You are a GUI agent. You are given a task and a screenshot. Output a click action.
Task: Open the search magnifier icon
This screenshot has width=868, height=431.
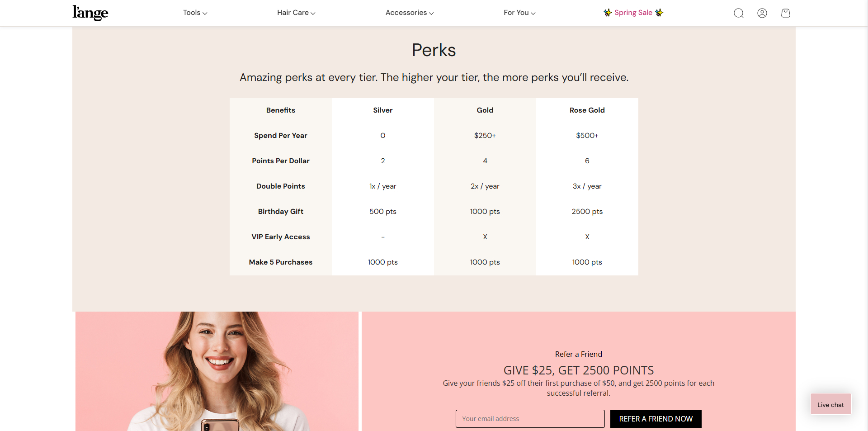click(x=739, y=13)
